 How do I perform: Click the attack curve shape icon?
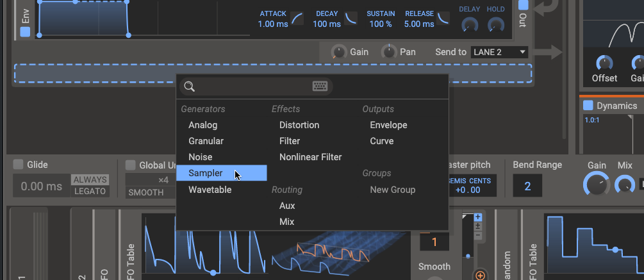[297, 19]
